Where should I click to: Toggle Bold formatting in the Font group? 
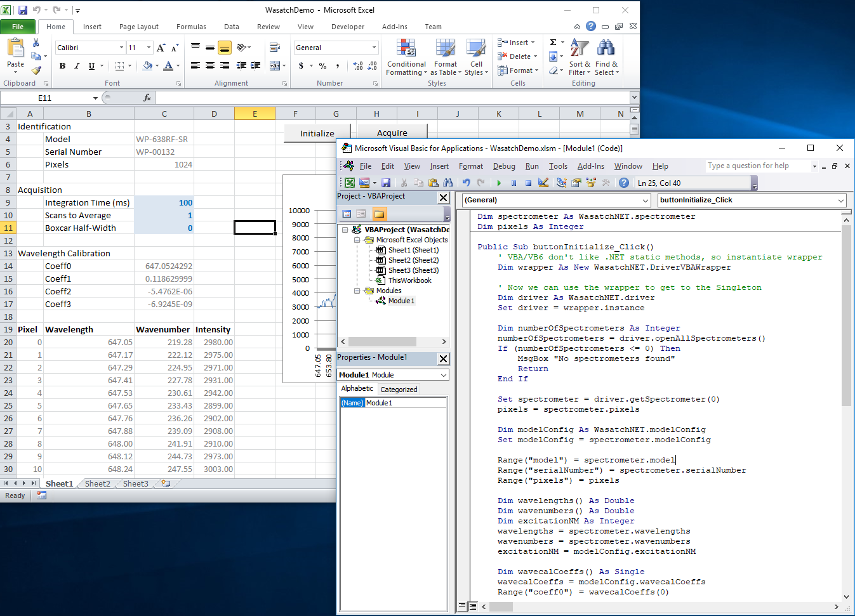click(62, 66)
